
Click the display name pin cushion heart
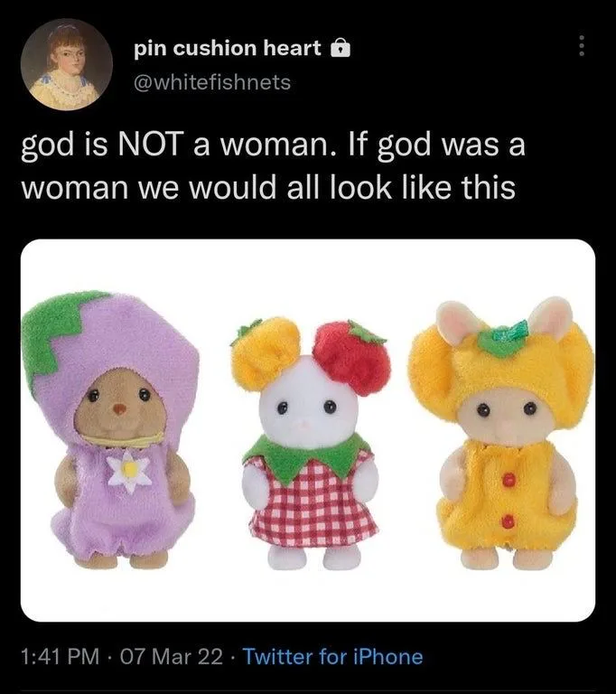228,48
